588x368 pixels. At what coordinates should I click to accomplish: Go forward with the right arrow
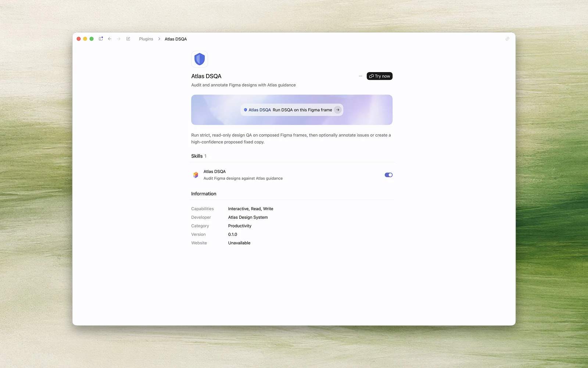tap(119, 39)
